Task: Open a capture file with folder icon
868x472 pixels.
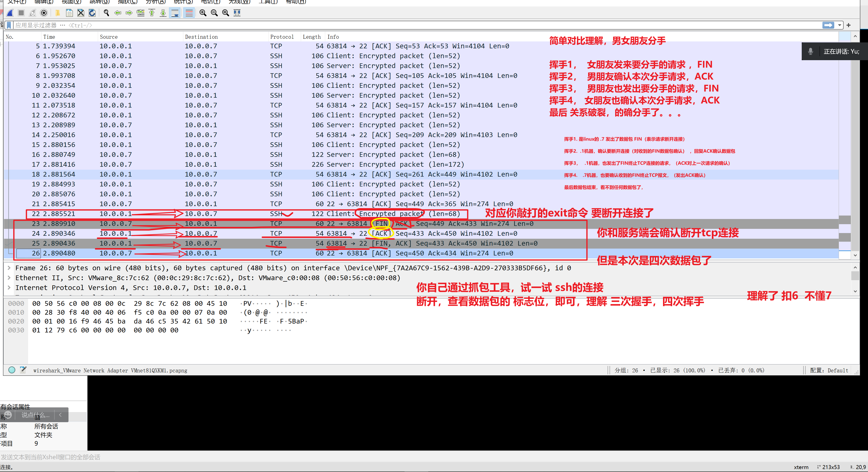Action: (58, 13)
